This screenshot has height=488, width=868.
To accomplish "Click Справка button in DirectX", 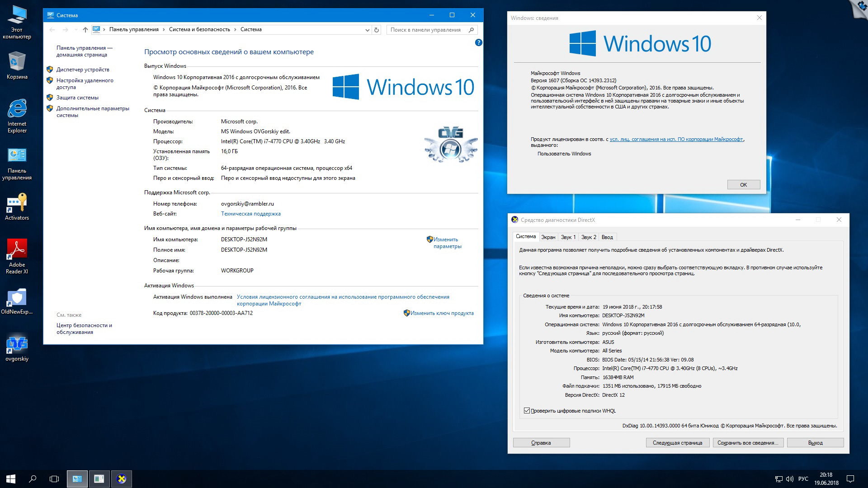I will pos(541,443).
